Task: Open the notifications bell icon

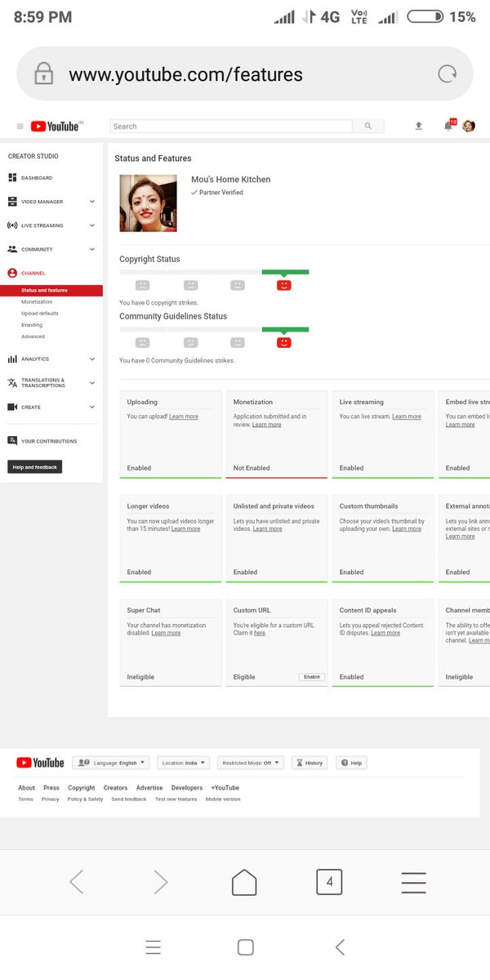Action: [448, 126]
